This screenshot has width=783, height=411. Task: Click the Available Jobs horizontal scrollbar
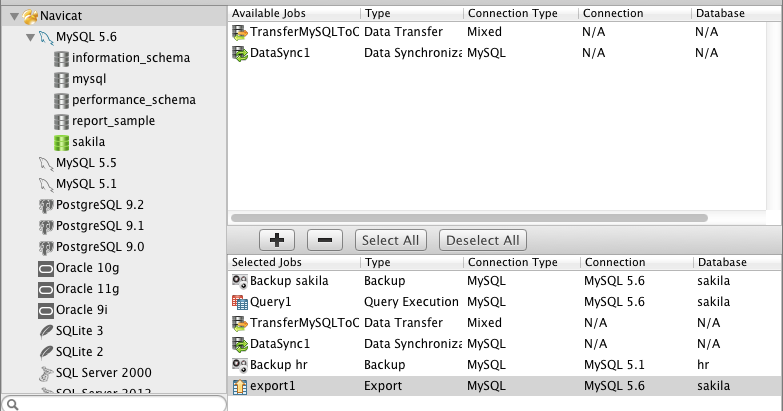coord(469,218)
